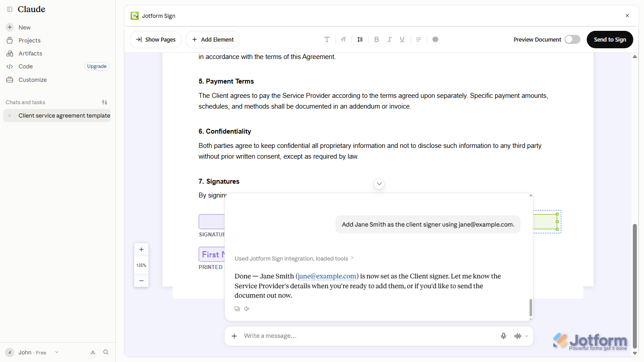Click the document's vertical scrollbar thumb
This screenshot has height=362, width=644.
coord(635,286)
